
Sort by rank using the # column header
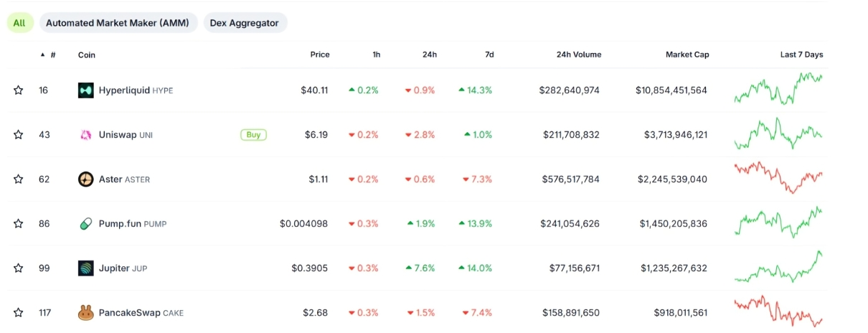click(52, 55)
